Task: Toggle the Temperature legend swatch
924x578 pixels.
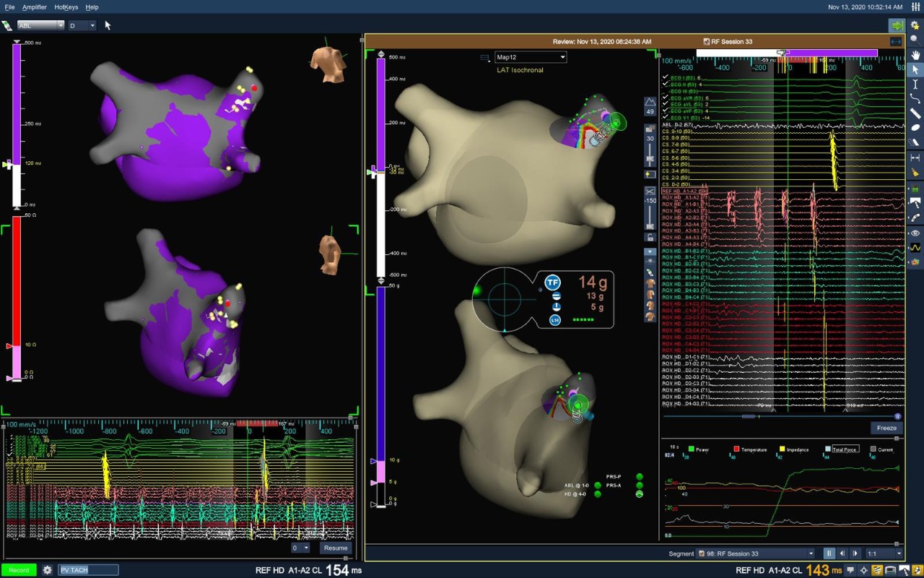Action: (x=736, y=449)
